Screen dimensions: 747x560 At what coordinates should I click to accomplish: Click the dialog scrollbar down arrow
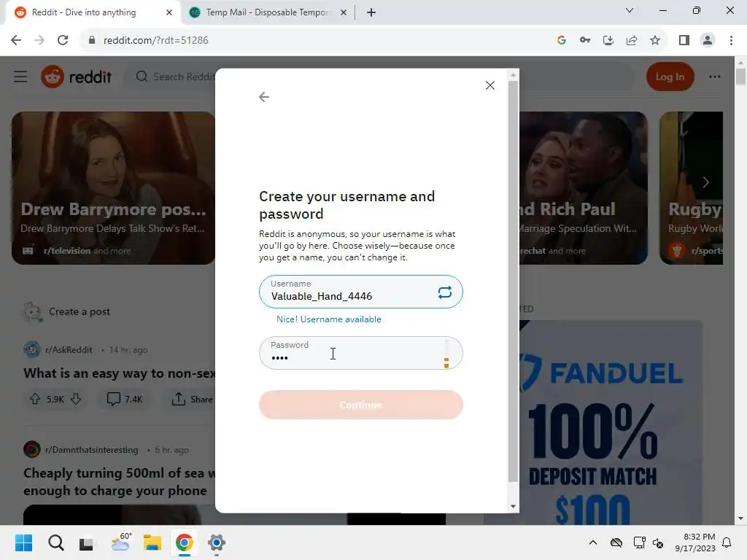513,506
